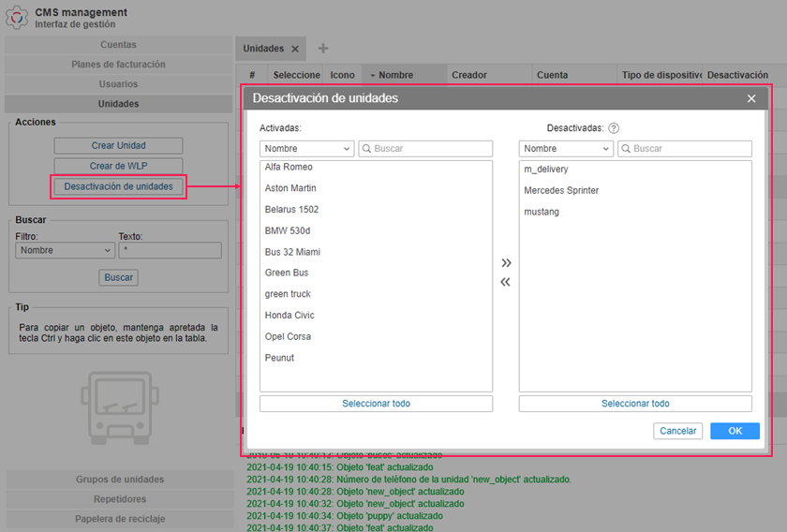Open Grupos de unidades section
The image size is (787, 532).
tap(118, 480)
